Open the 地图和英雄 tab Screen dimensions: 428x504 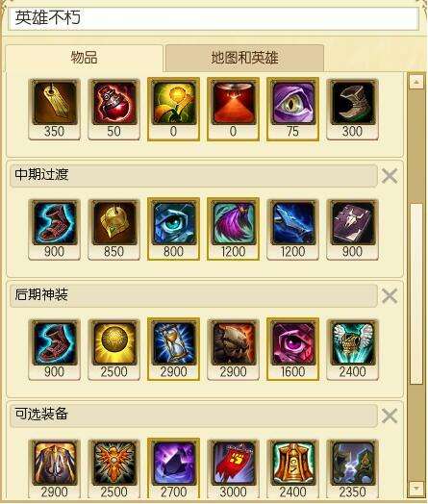(x=244, y=58)
